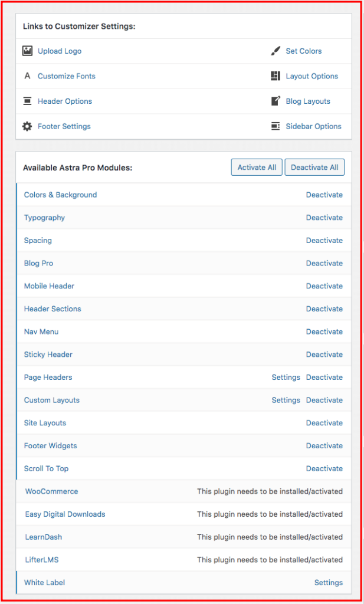This screenshot has height=604, width=364.
Task: Open the Blog Layouts link
Action: [x=308, y=101]
